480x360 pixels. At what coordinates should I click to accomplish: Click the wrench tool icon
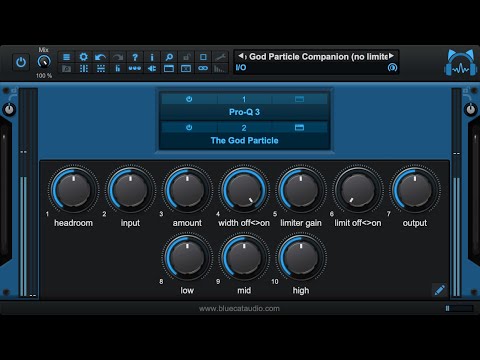coord(220,57)
